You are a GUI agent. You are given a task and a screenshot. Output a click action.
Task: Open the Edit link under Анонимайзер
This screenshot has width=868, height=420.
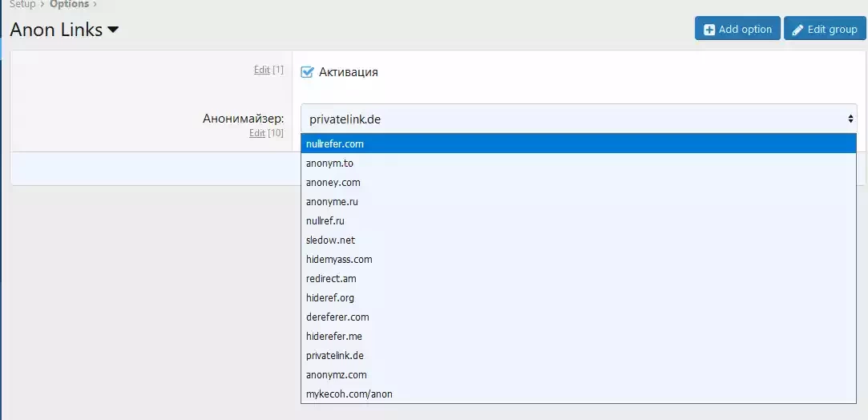pos(256,133)
